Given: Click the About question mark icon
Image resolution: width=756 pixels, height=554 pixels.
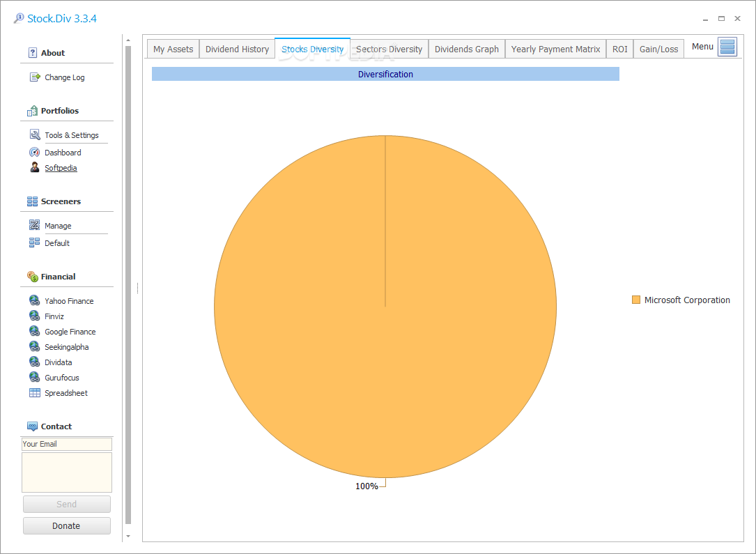Looking at the screenshot, I should [33, 53].
